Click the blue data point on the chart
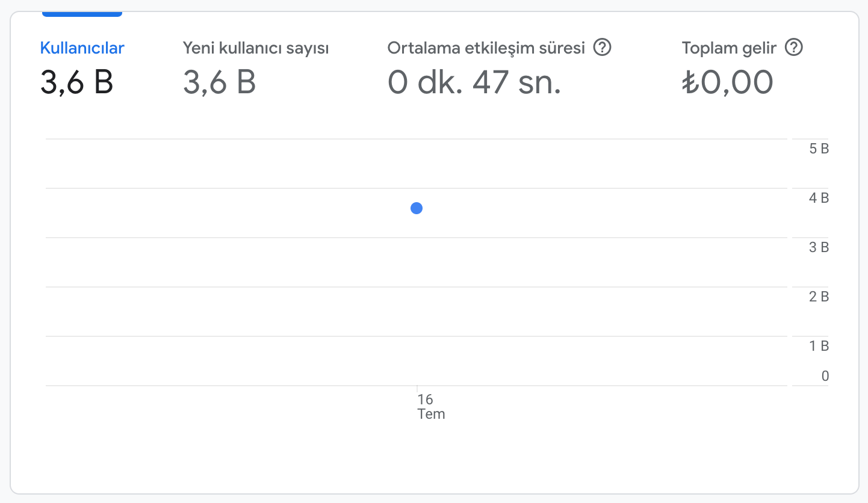 (417, 208)
